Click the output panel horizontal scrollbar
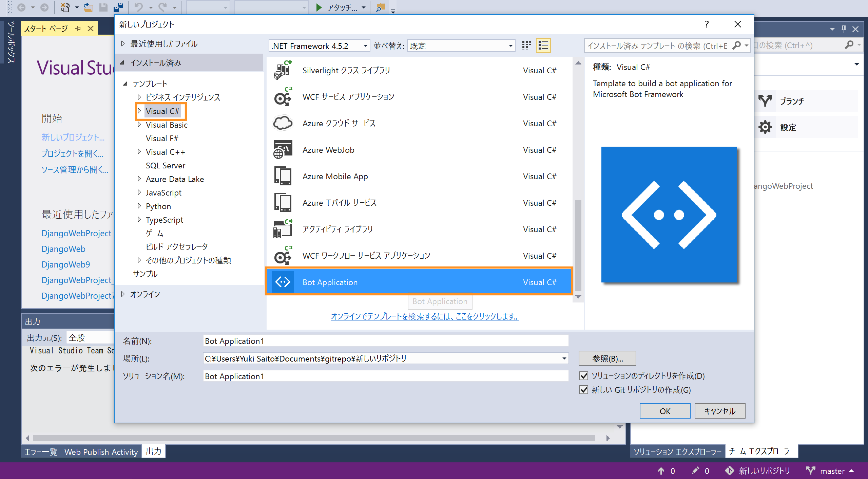Viewport: 868px width, 479px height. [314, 438]
